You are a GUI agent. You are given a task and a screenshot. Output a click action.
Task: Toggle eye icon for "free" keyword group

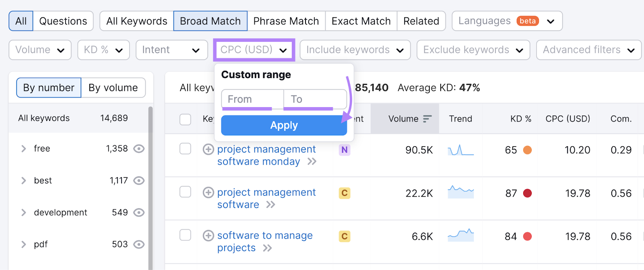(139, 149)
